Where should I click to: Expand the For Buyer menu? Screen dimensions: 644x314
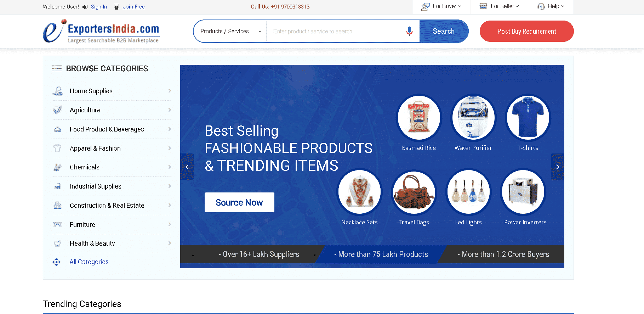(x=441, y=6)
